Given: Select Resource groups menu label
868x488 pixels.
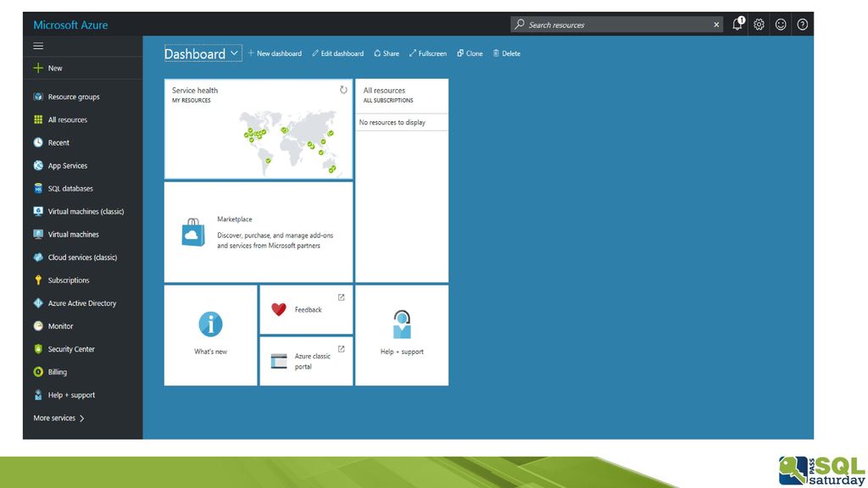Looking at the screenshot, I should 74,97.
